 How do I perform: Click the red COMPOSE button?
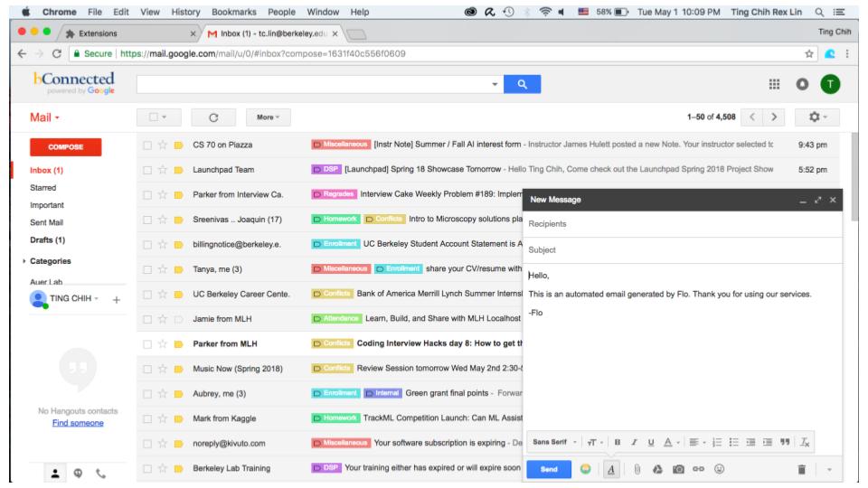click(66, 147)
